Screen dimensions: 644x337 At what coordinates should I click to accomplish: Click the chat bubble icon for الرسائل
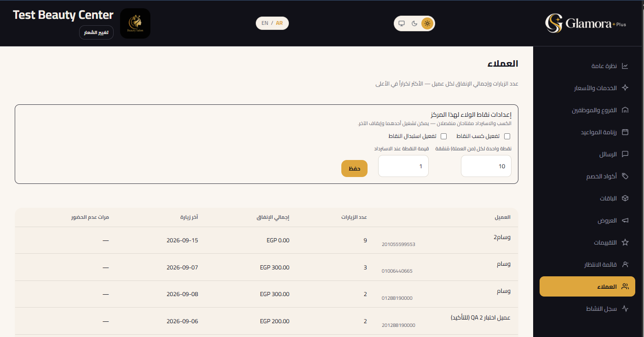coord(625,154)
